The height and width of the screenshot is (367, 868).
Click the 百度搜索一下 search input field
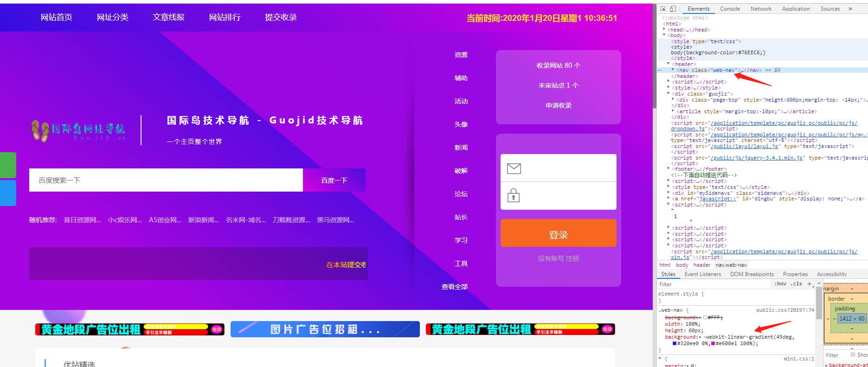(166, 180)
